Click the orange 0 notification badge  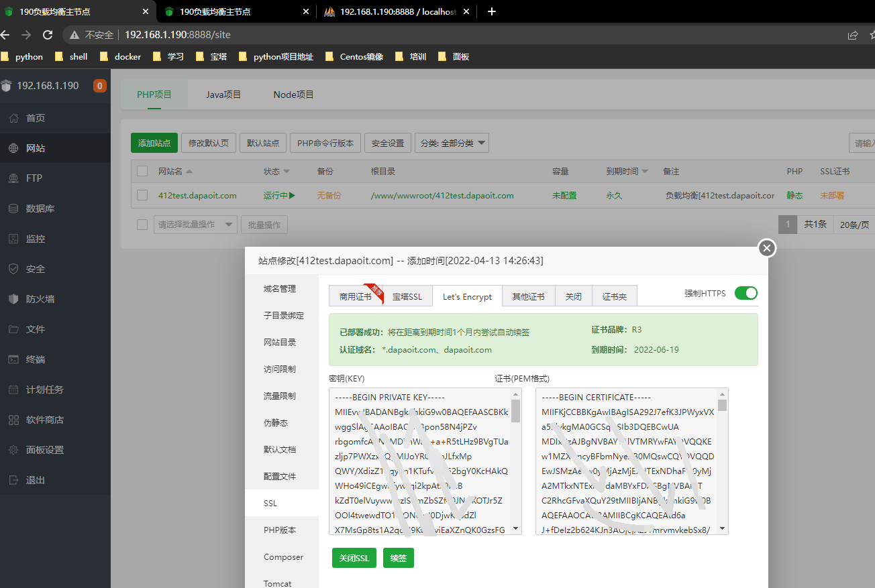pos(99,86)
